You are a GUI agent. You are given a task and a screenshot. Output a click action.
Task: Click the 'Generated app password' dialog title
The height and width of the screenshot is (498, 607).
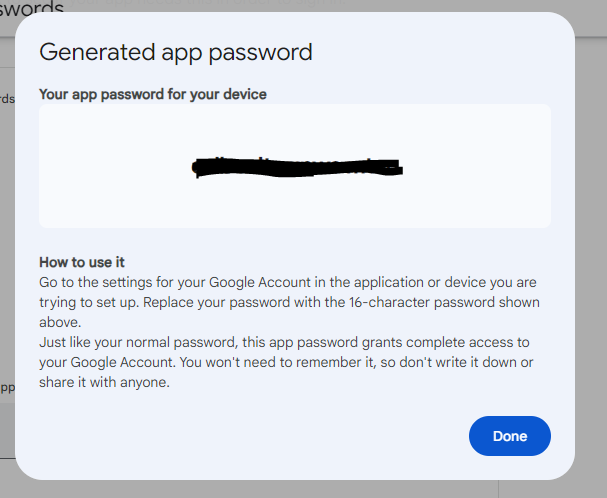175,52
